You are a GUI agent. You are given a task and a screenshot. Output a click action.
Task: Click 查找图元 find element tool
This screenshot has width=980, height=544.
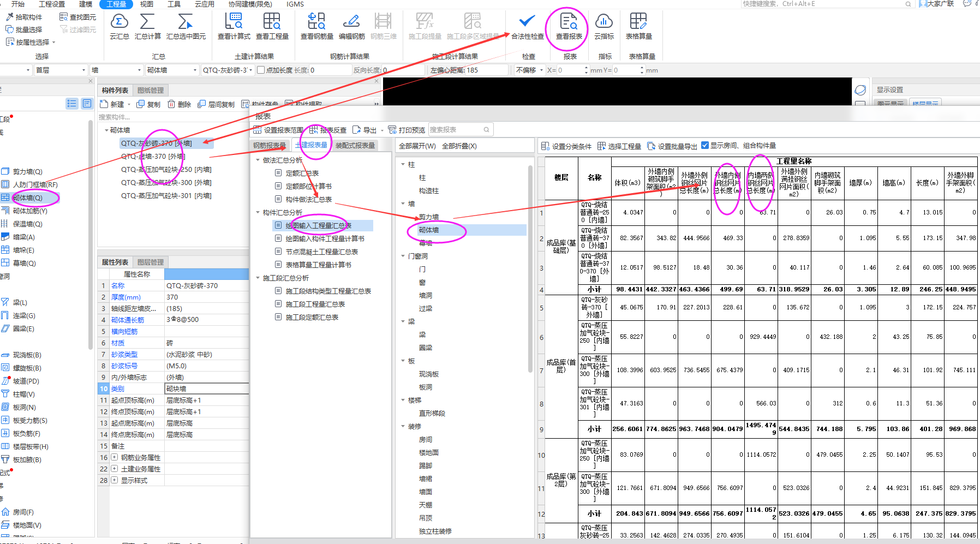pos(77,17)
